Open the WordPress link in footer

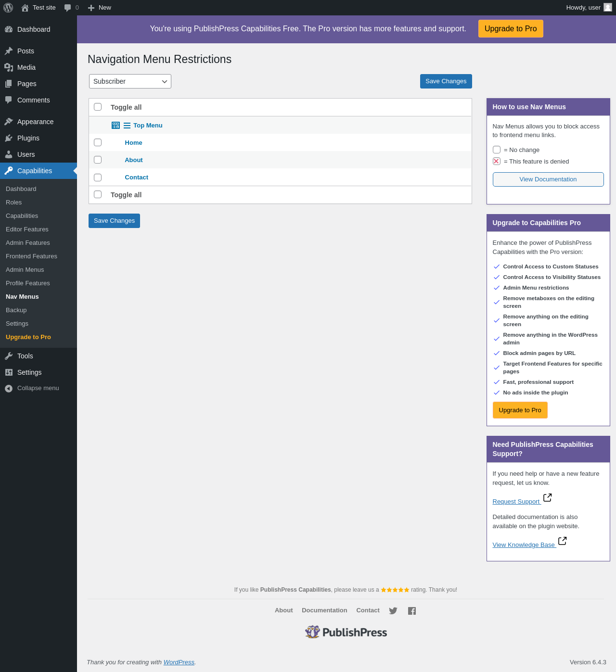tap(179, 662)
